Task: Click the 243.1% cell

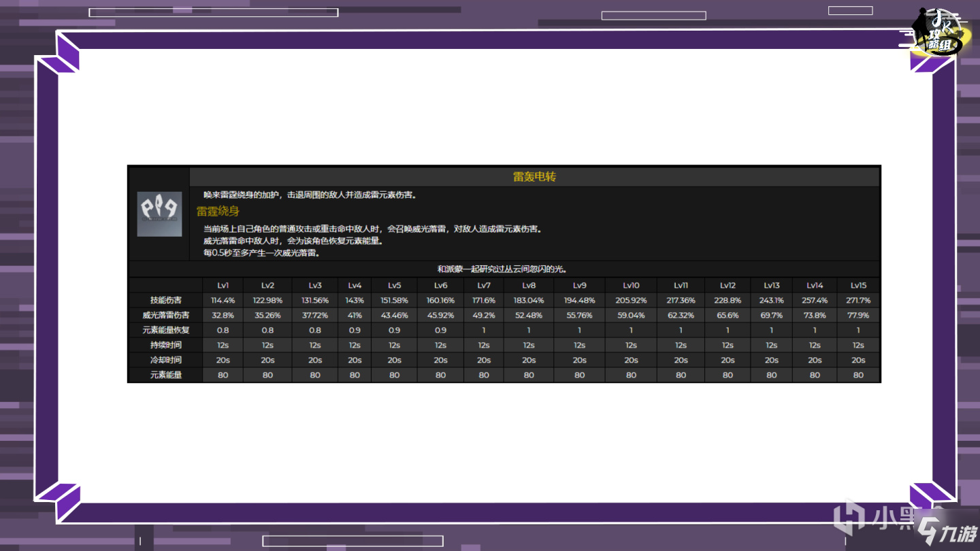Action: 771,300
